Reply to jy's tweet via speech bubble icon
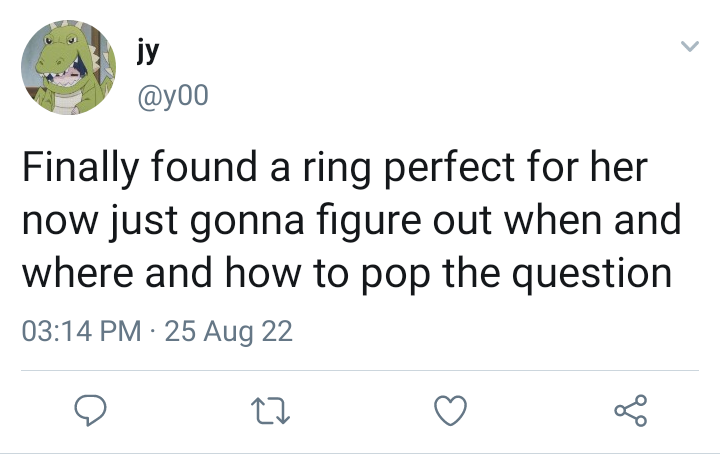The height and width of the screenshot is (465, 720). pyautogui.click(x=90, y=410)
